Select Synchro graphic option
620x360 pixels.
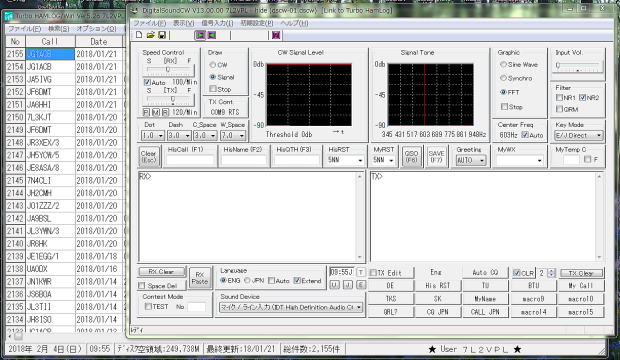tap(503, 78)
